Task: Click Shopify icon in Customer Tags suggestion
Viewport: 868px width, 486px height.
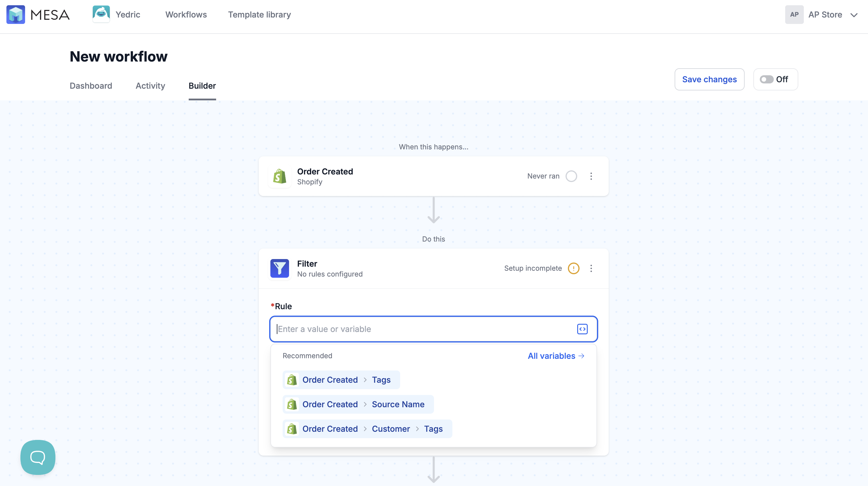Action: point(292,429)
